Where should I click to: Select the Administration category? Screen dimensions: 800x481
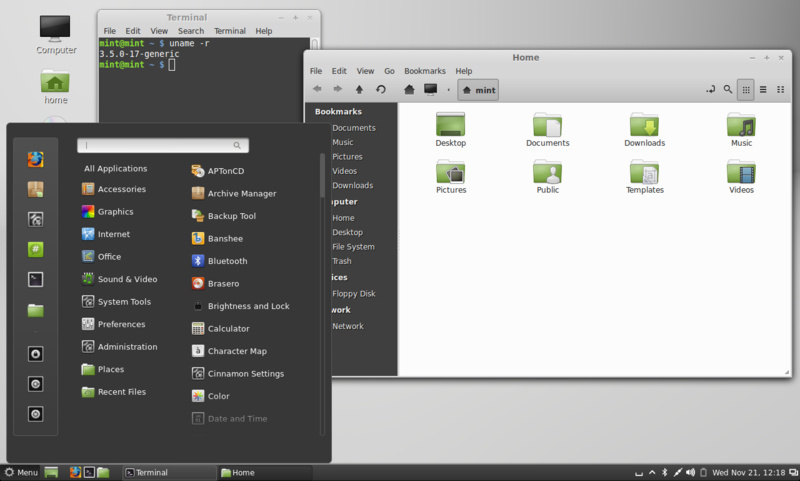pyautogui.click(x=119, y=346)
